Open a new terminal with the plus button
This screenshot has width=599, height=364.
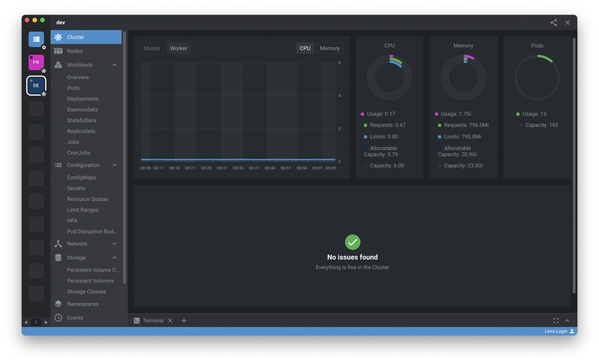pos(184,320)
